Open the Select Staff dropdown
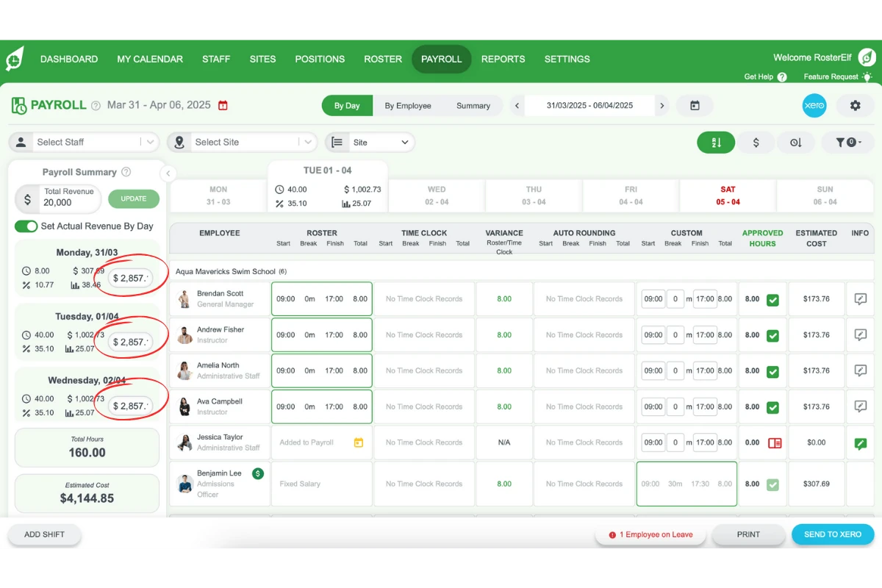 point(84,143)
